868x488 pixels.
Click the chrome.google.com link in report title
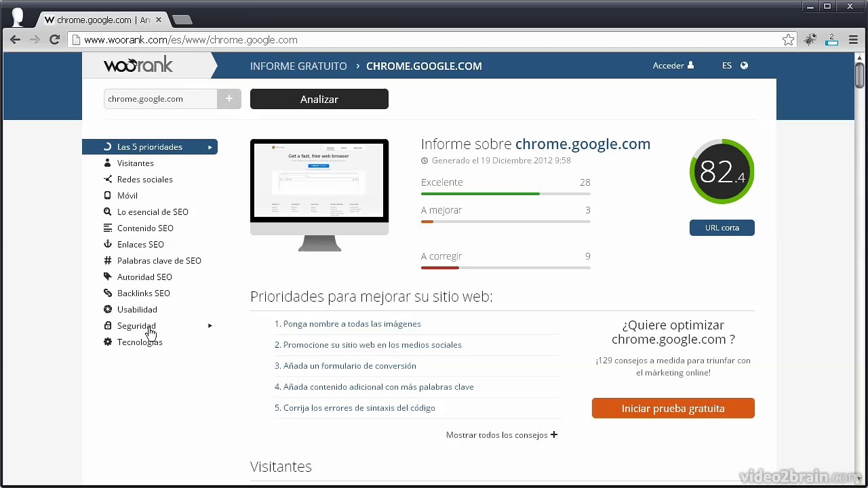point(583,144)
